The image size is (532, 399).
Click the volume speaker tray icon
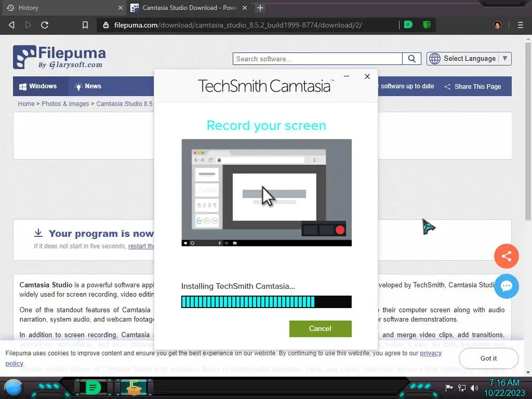pyautogui.click(x=474, y=388)
